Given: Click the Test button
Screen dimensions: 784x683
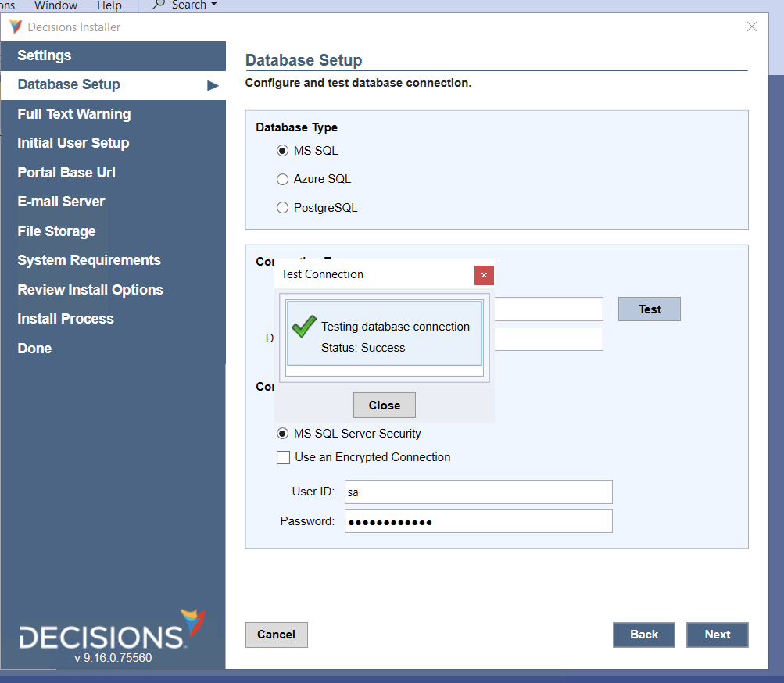Looking at the screenshot, I should coord(649,309).
